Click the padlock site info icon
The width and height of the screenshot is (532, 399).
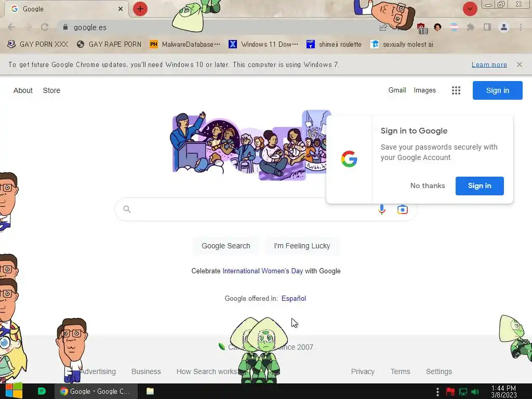pos(65,27)
